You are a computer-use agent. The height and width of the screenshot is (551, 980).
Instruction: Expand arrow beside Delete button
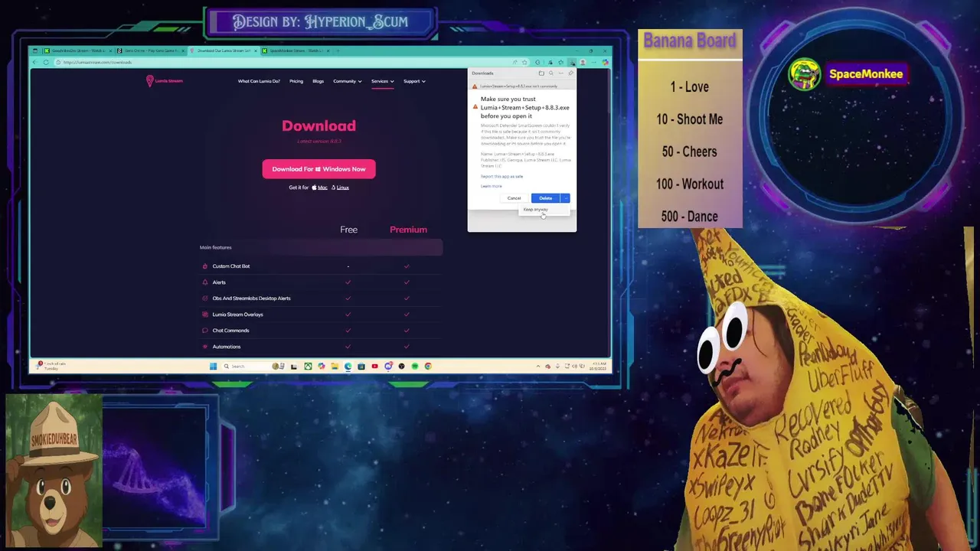566,198
